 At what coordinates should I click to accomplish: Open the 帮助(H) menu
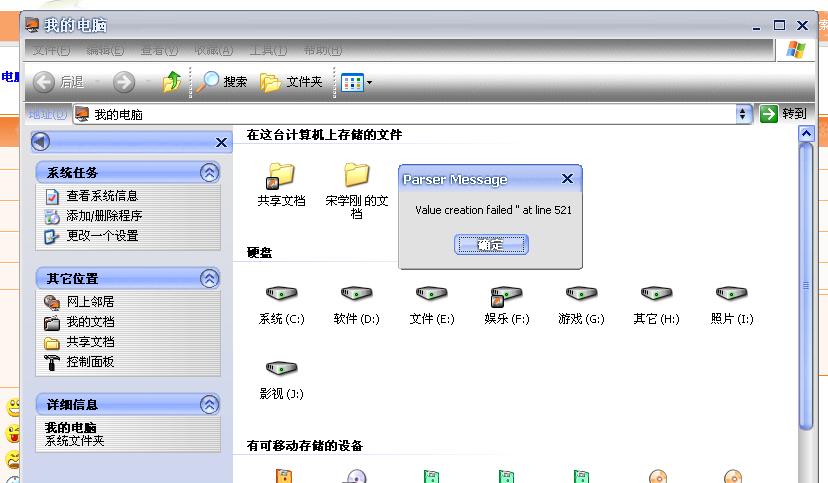click(323, 50)
